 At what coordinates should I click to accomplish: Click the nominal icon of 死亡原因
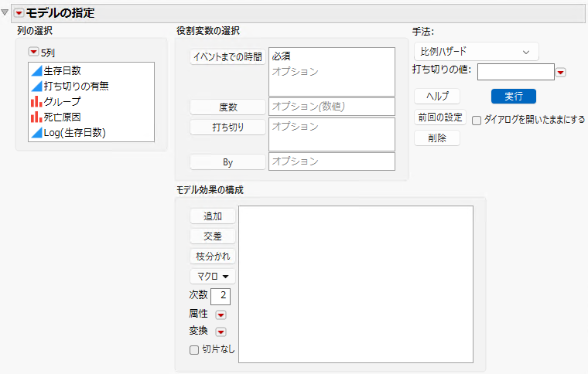pos(37,117)
